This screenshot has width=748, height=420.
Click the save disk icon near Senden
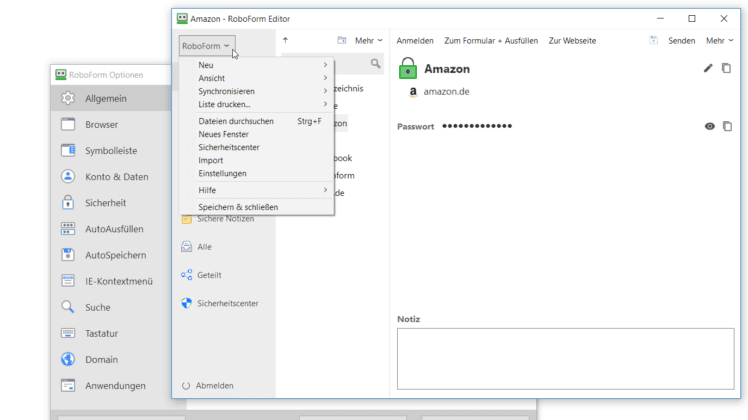(654, 40)
